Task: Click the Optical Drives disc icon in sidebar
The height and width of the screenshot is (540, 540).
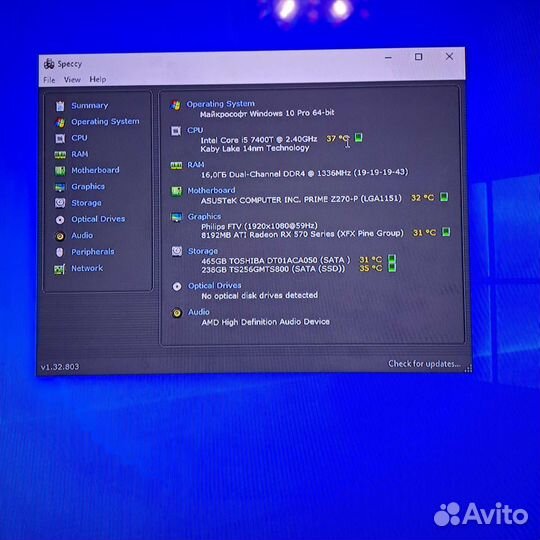Action: coord(60,220)
